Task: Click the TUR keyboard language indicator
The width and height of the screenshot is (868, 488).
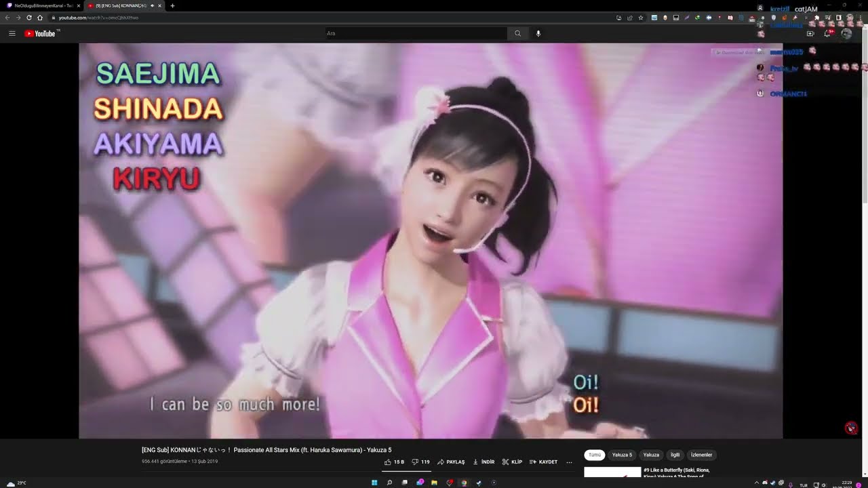Action: (804, 485)
